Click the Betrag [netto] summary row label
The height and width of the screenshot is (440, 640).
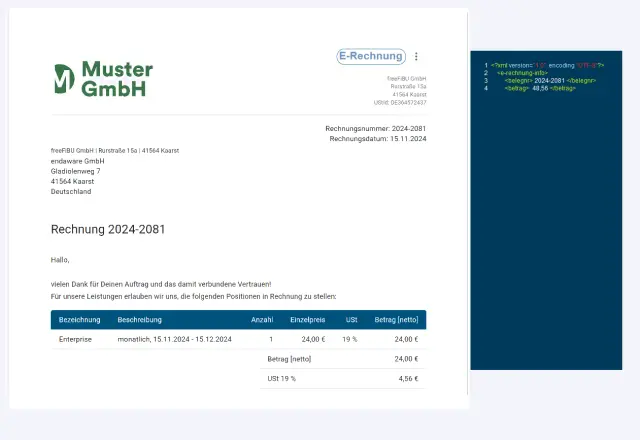click(x=289, y=359)
